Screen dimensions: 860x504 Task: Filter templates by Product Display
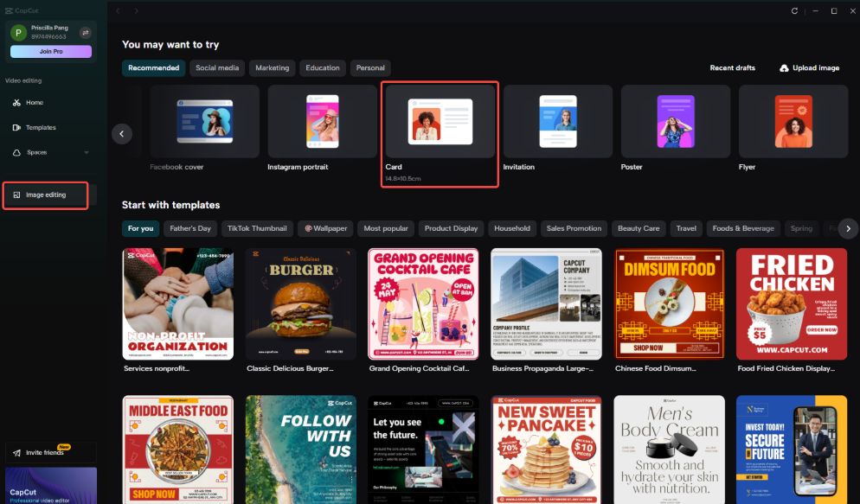click(x=451, y=228)
